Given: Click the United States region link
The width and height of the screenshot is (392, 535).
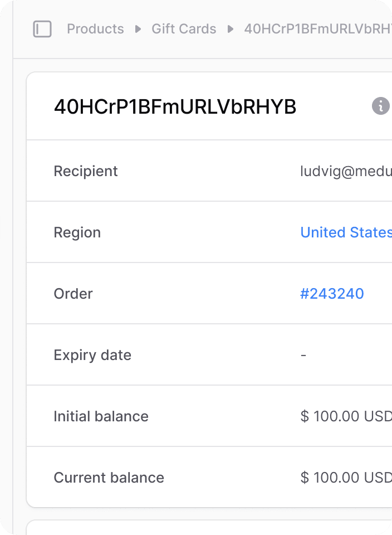Looking at the screenshot, I should click(x=345, y=232).
